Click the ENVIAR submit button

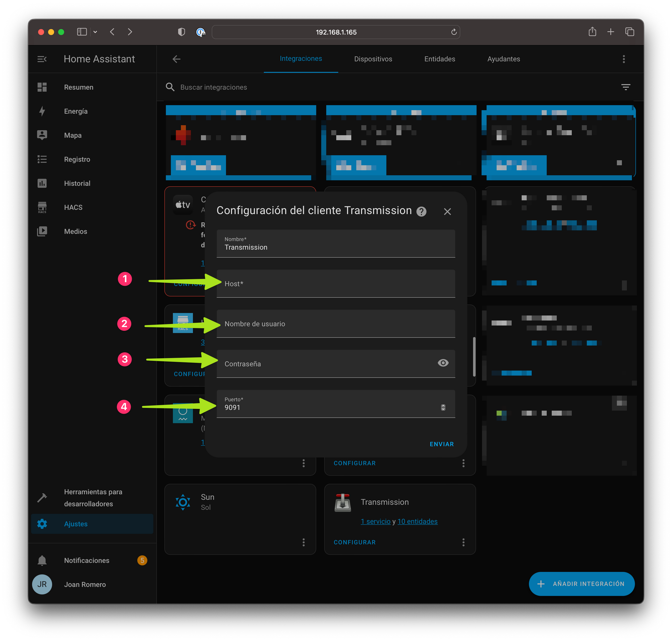pos(442,444)
